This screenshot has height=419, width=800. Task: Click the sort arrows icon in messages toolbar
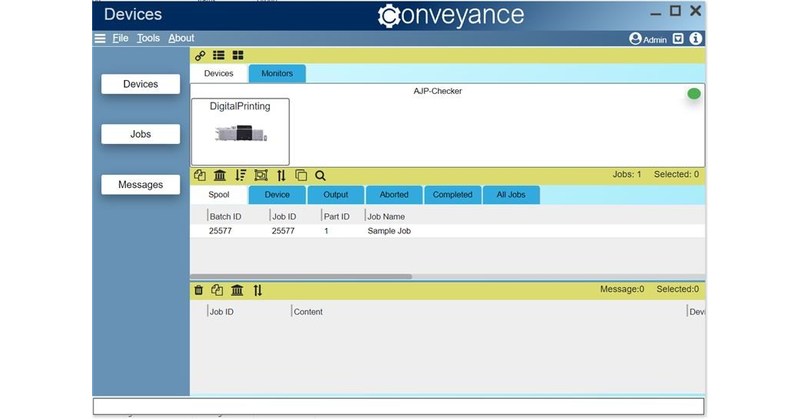tap(258, 290)
